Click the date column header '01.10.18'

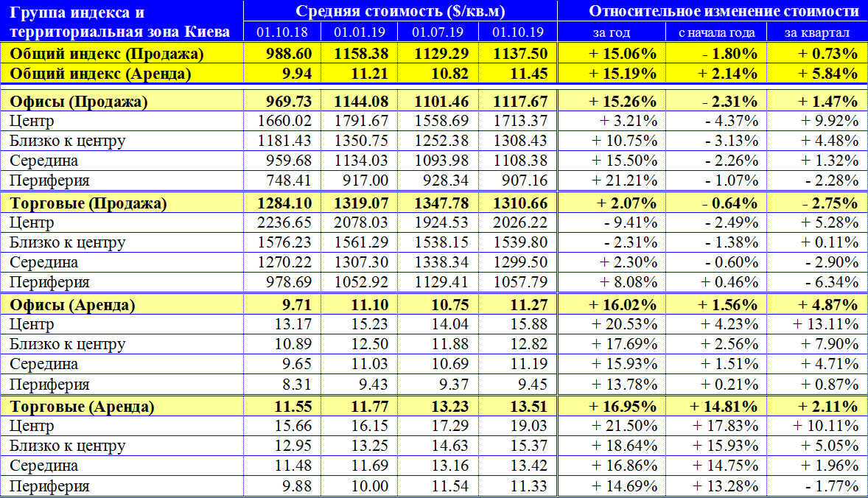[x=282, y=32]
